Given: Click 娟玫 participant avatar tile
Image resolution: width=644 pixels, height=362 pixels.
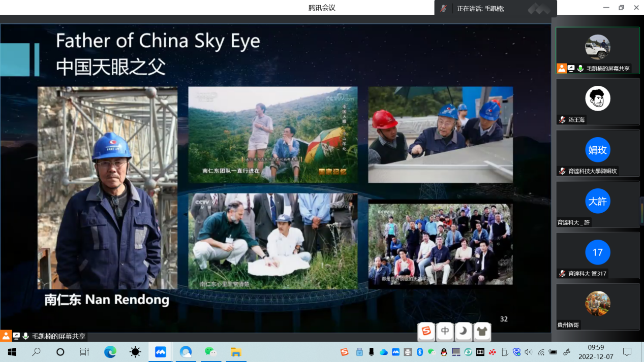Looking at the screenshot, I should pyautogui.click(x=597, y=153).
